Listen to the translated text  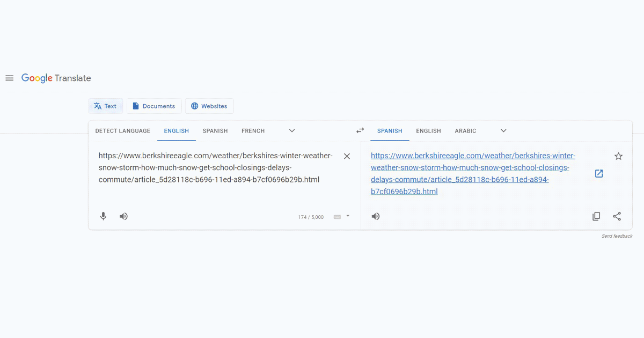click(x=376, y=216)
